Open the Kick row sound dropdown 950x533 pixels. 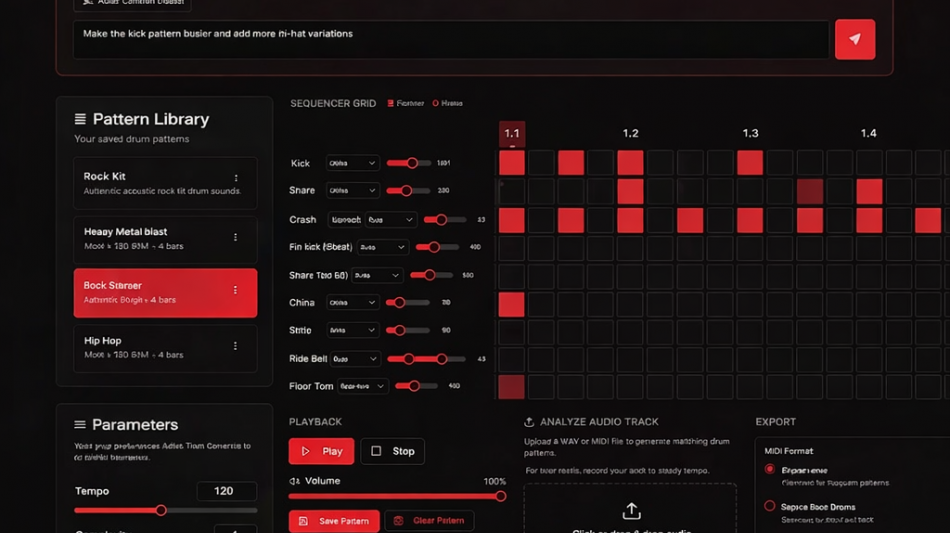click(352, 163)
